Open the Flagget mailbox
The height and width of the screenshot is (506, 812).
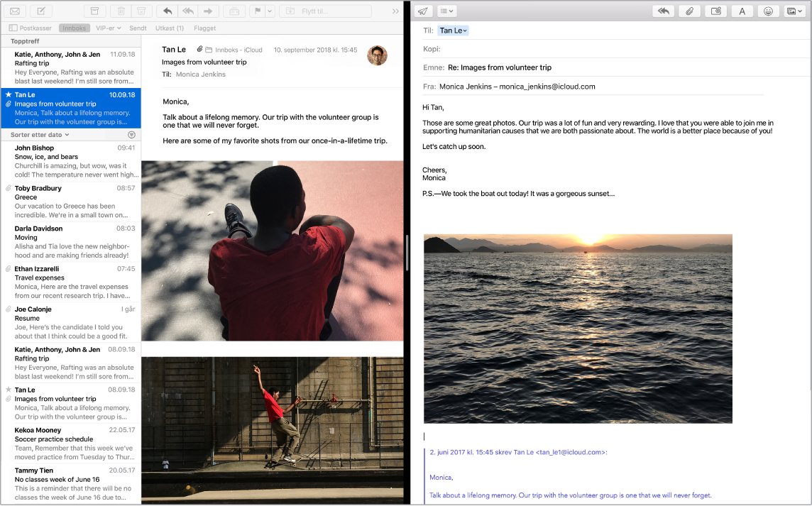tap(204, 28)
